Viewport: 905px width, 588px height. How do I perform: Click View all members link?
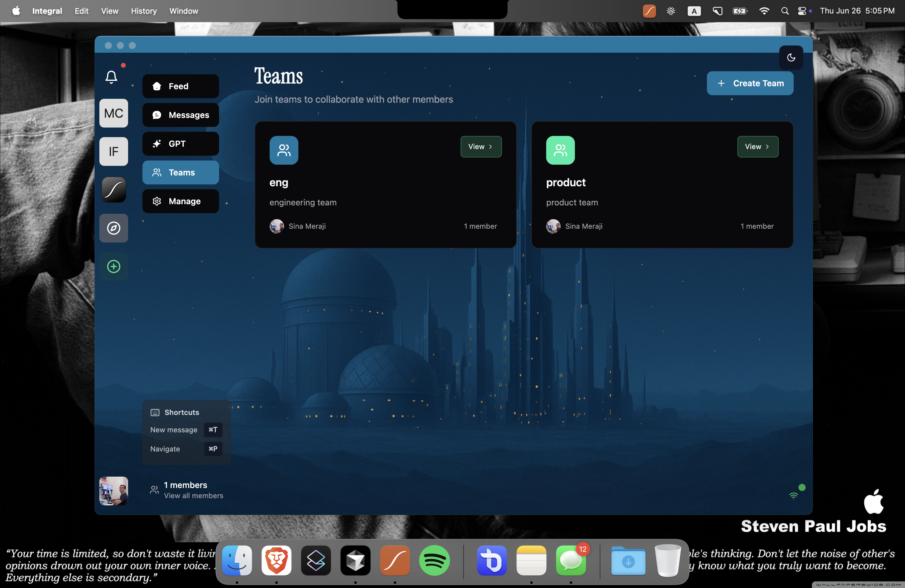(x=193, y=495)
